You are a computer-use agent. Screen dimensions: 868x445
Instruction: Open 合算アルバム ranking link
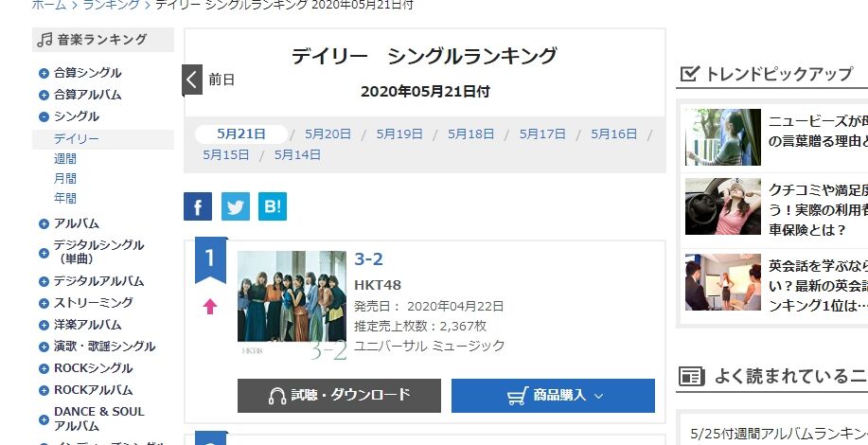[x=87, y=95]
